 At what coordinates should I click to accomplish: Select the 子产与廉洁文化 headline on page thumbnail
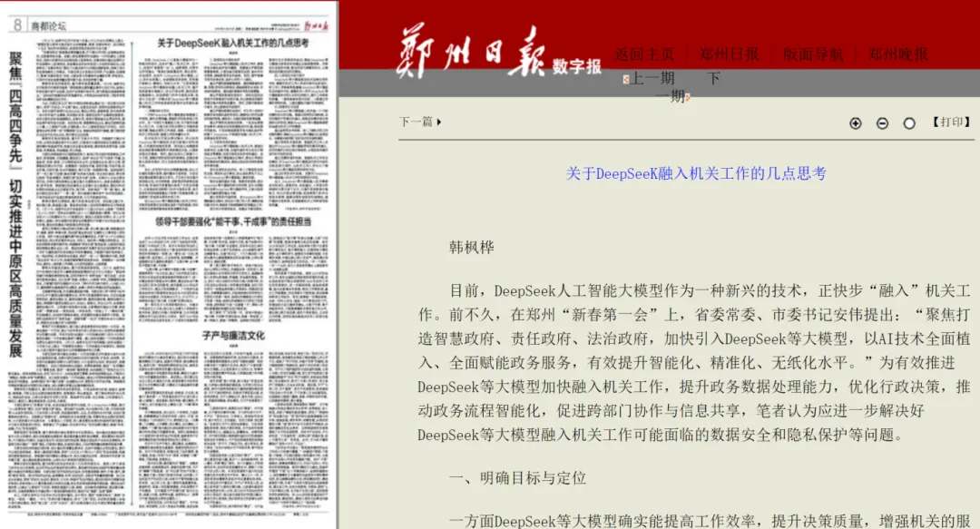click(x=233, y=336)
